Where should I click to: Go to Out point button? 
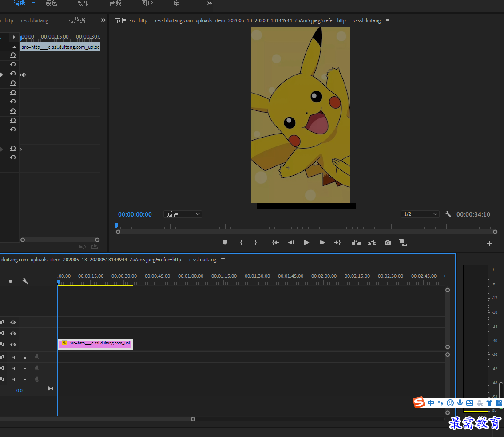[x=337, y=243]
